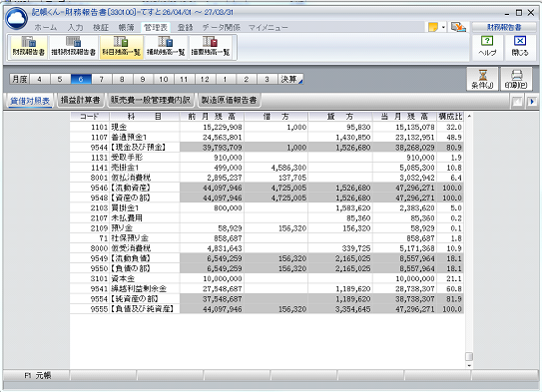Select month 10 in the month bar
This screenshot has height=392, width=542.
(164, 79)
